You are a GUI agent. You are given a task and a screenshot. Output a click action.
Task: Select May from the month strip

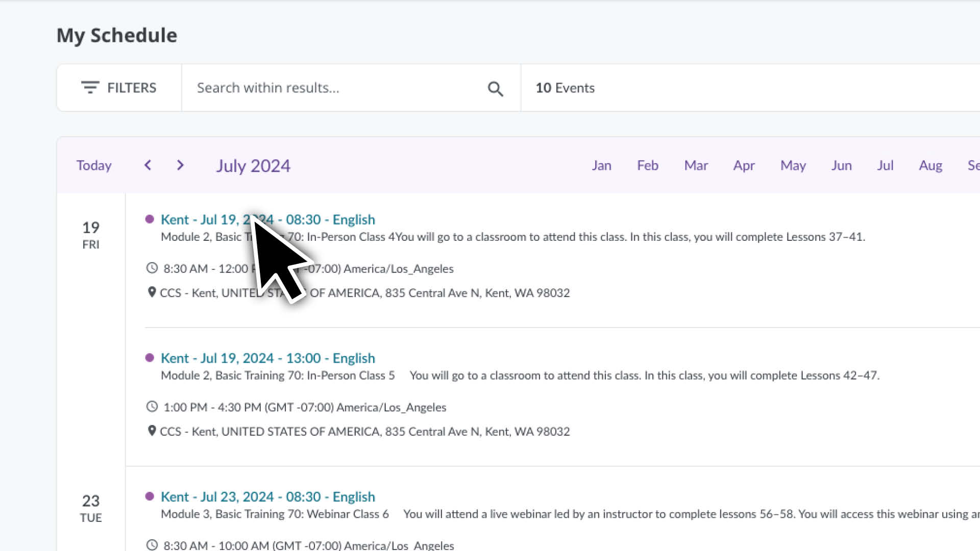click(793, 165)
